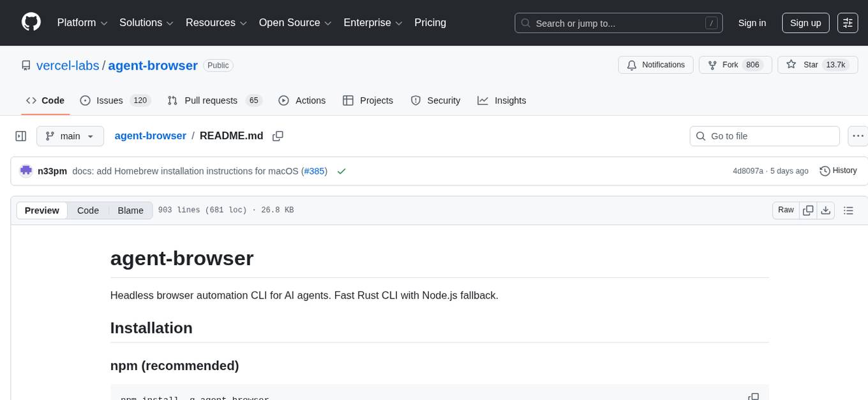Copy the README.md file path
This screenshot has height=400, width=868.
278,135
